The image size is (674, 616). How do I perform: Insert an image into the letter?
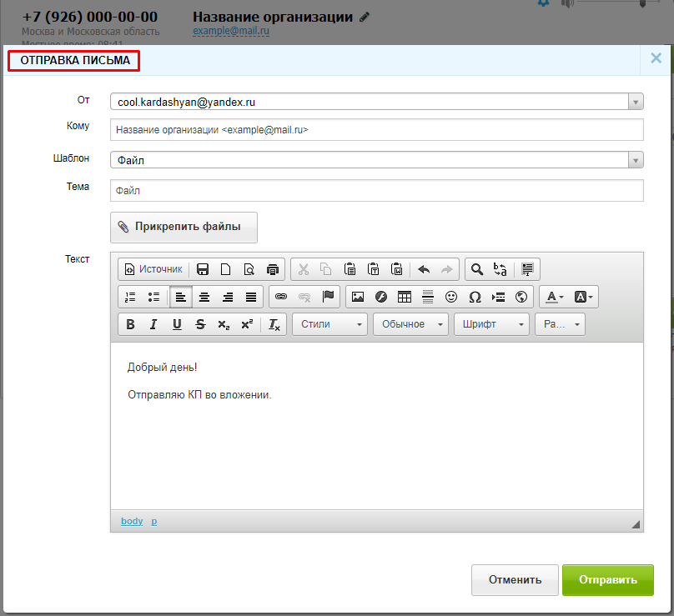click(358, 297)
